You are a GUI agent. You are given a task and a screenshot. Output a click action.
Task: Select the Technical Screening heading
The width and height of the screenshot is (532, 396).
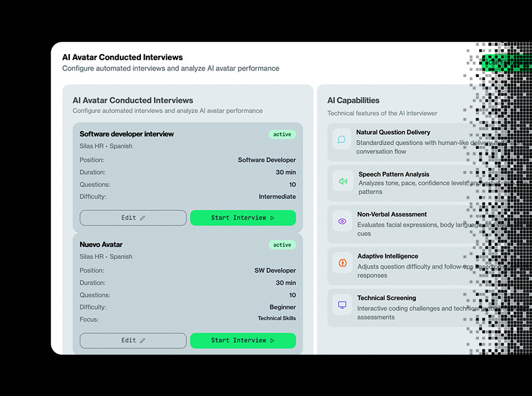click(x=386, y=298)
